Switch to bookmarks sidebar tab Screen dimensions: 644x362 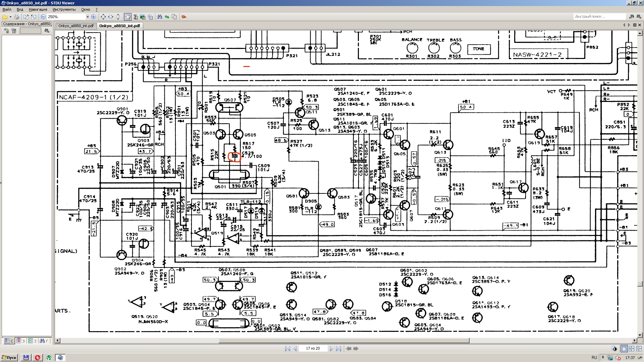point(20,341)
